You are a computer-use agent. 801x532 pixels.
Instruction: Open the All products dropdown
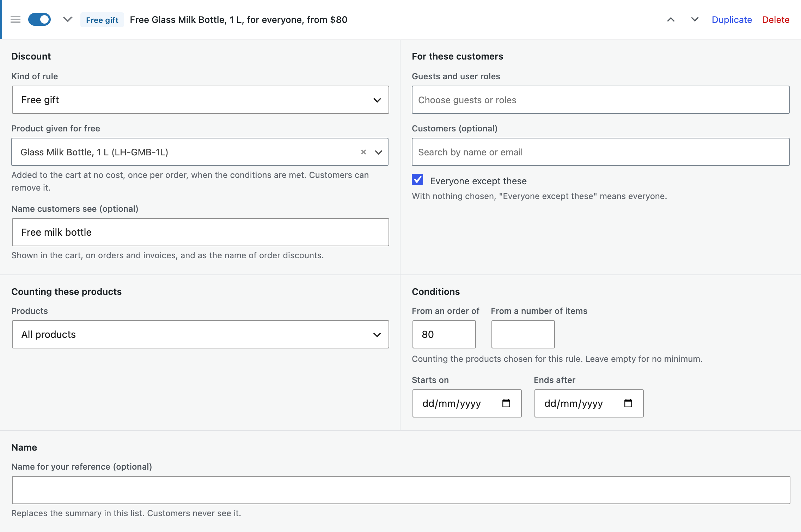(200, 334)
